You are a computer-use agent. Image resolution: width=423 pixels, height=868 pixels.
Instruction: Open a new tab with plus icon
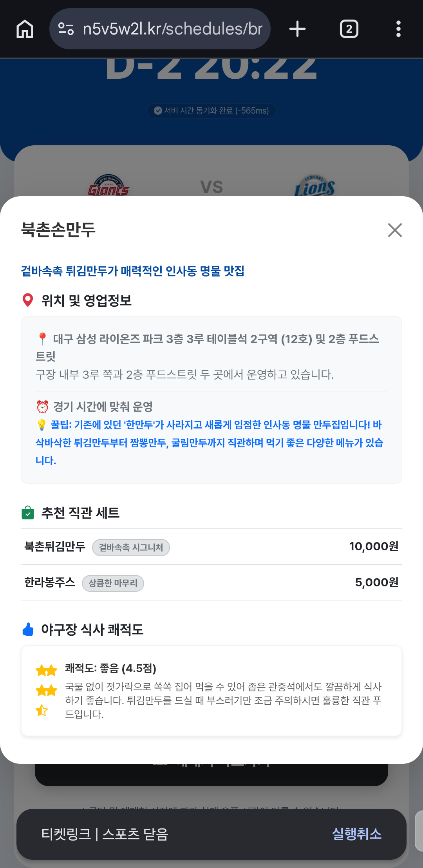click(297, 29)
